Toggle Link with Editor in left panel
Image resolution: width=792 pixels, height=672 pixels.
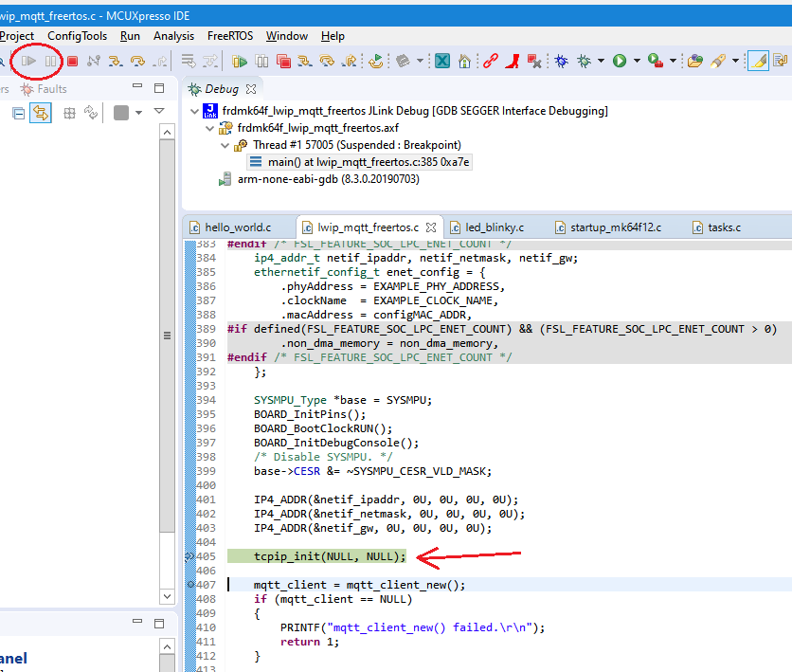click(41, 113)
